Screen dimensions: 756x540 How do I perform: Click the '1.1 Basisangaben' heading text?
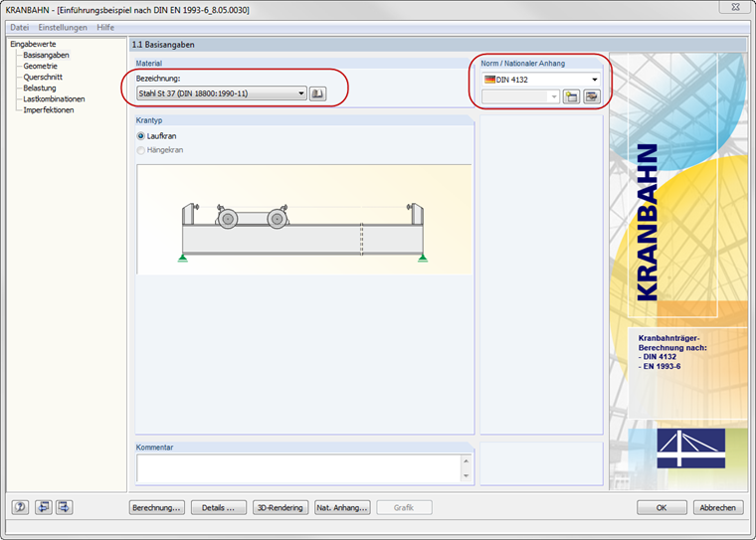coord(163,45)
